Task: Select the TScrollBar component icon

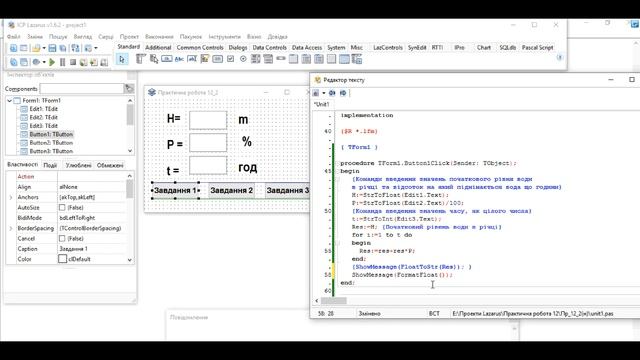Action: [281, 59]
